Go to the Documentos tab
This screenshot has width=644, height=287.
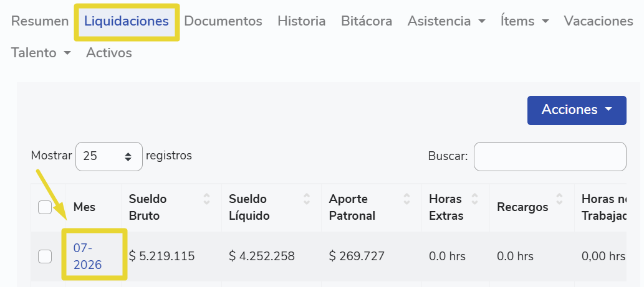coord(223,21)
